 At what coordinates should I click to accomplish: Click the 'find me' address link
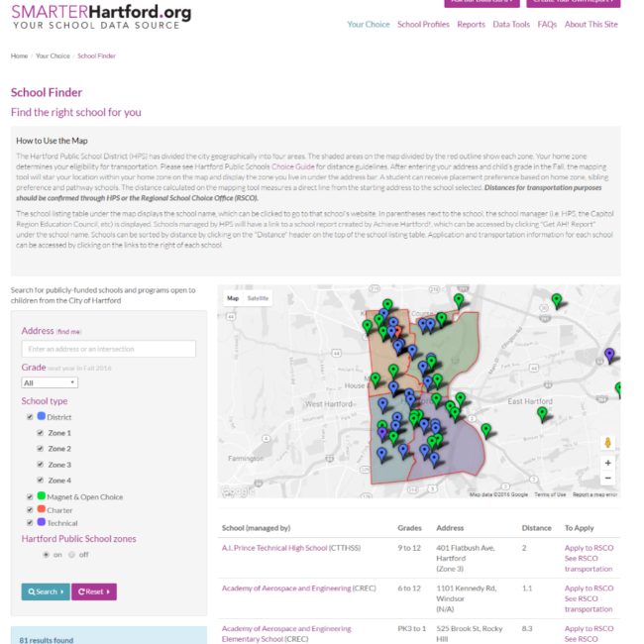pos(69,332)
